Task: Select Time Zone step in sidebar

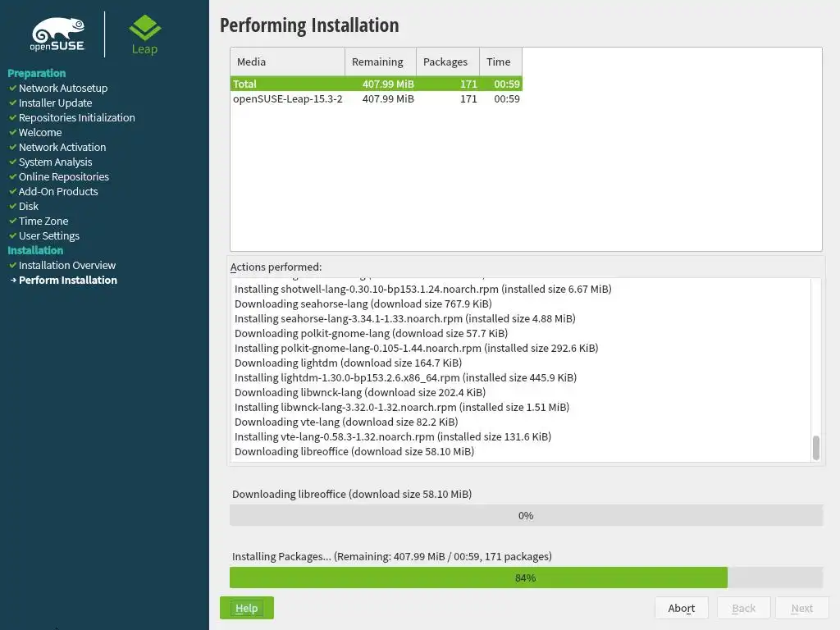Action: tap(43, 221)
